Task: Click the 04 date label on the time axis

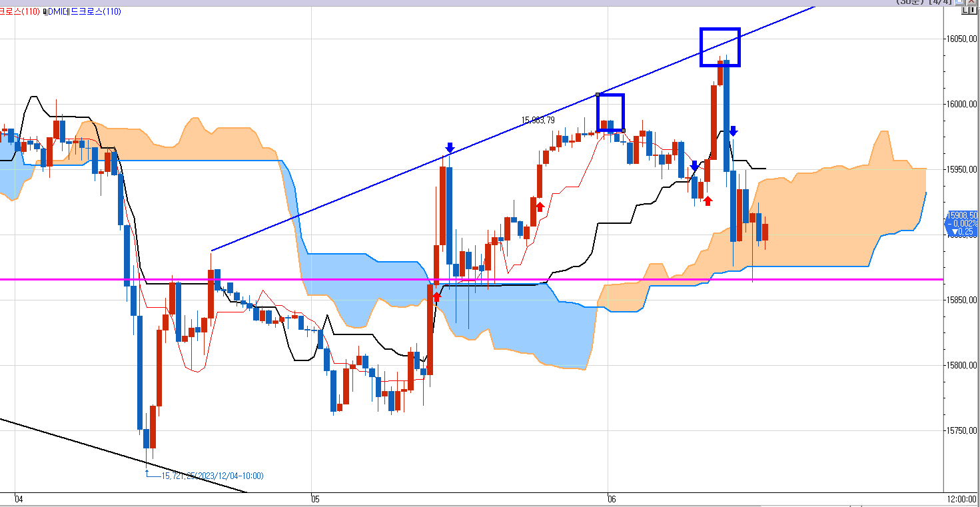Action: (19, 499)
